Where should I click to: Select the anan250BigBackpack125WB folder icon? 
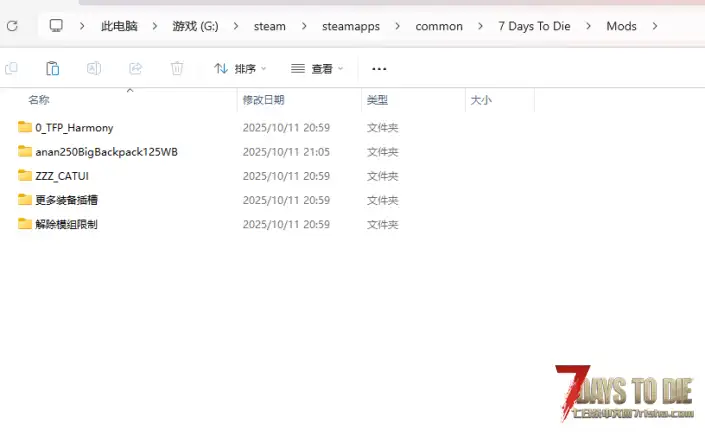(25, 152)
